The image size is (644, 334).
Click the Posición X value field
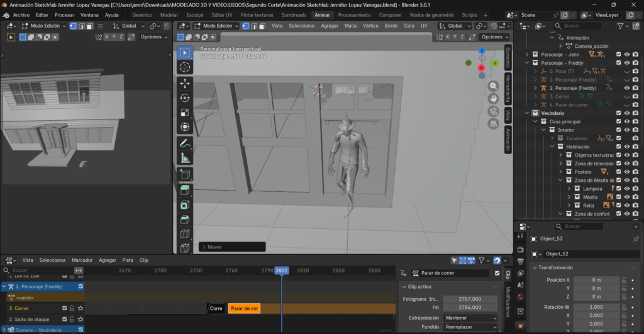596,280
